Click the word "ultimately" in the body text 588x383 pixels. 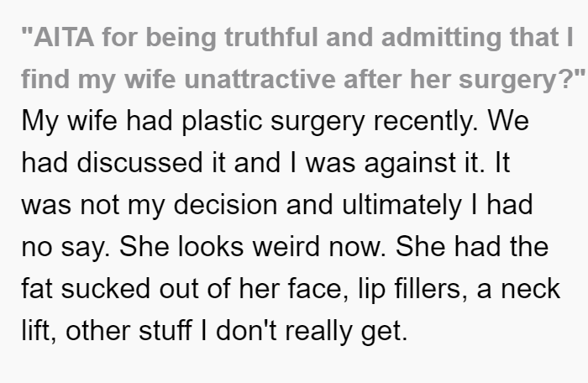[402, 206]
